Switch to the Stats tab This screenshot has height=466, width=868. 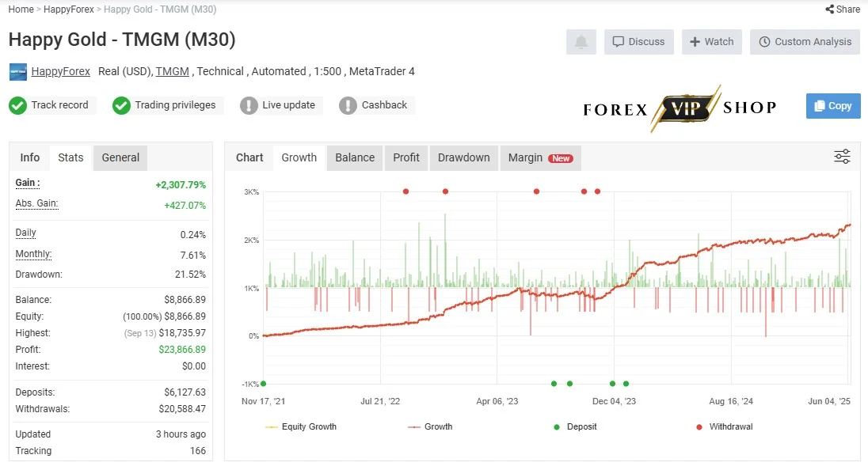pos(70,157)
